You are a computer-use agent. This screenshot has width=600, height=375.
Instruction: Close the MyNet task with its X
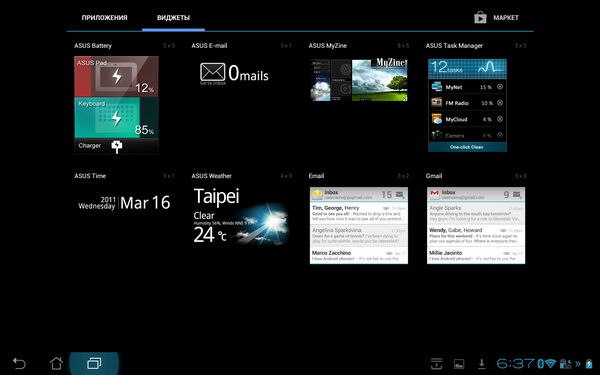pyautogui.click(x=500, y=87)
